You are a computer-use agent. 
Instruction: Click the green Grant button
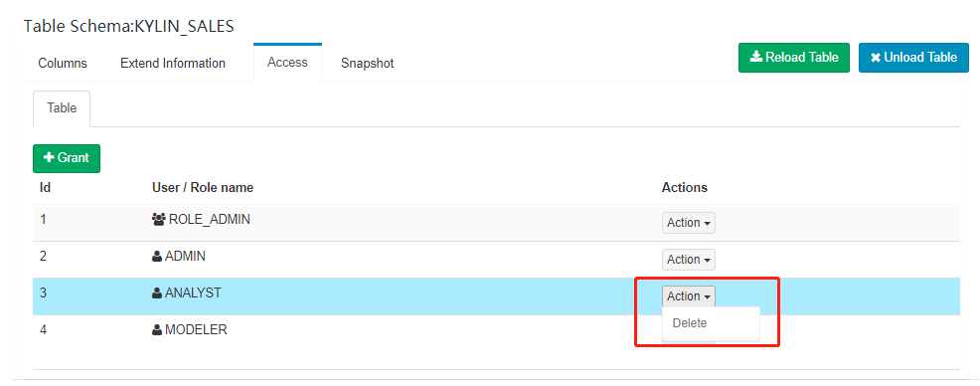[67, 158]
